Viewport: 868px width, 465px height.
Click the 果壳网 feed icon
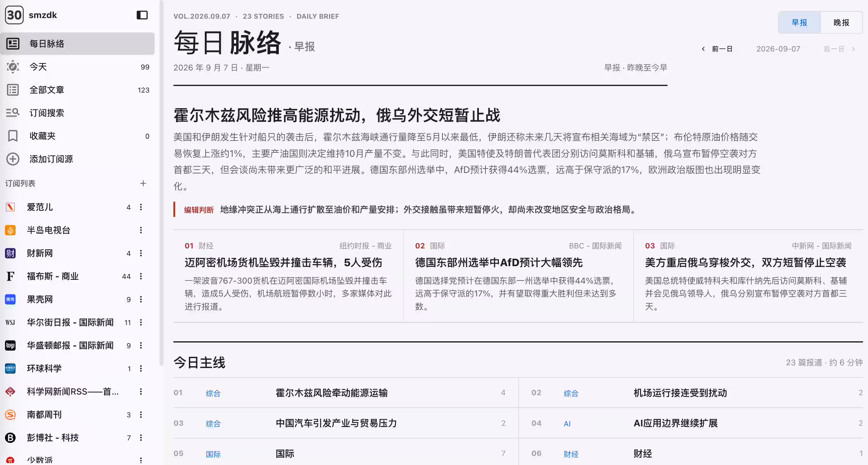(x=11, y=299)
